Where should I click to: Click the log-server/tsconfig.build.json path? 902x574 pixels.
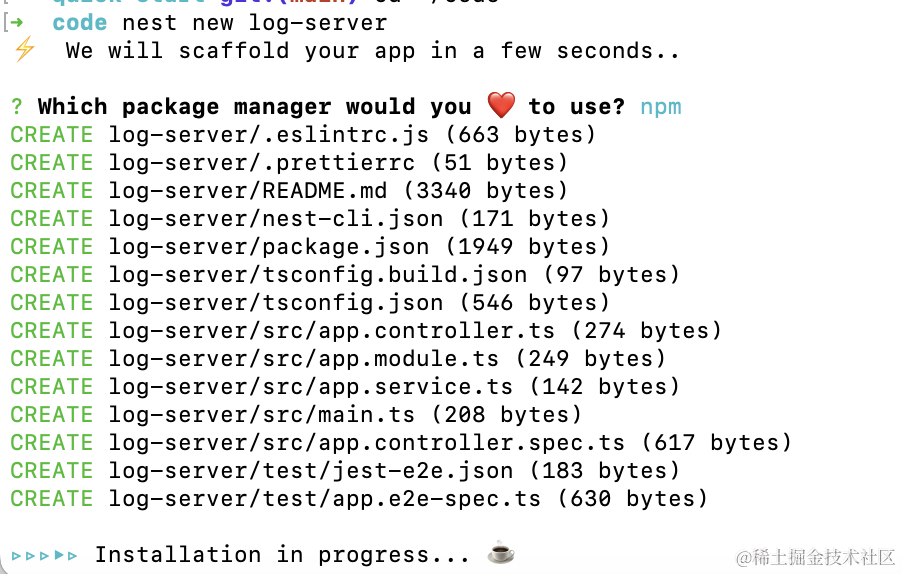click(x=318, y=274)
